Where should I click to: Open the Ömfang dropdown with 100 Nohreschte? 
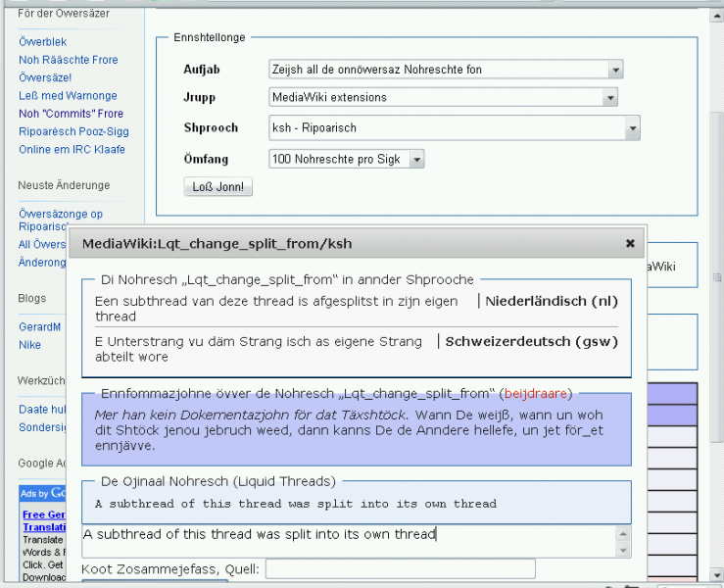point(346,160)
